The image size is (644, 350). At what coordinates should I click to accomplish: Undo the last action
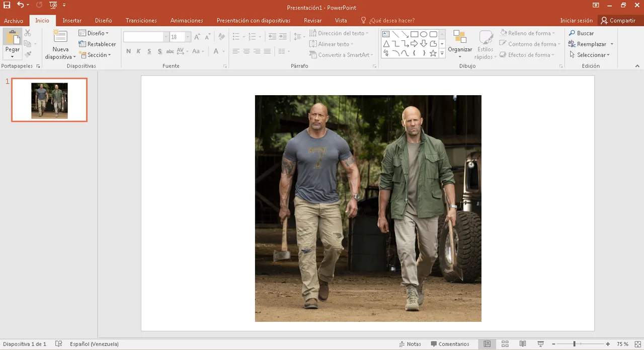click(x=20, y=5)
